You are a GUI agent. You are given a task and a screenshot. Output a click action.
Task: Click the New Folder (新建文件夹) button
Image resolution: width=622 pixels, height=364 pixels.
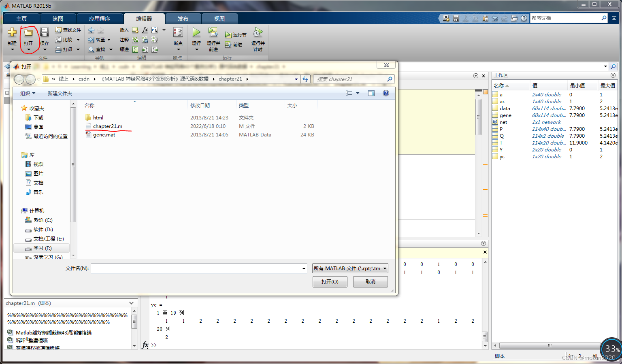[60, 93]
